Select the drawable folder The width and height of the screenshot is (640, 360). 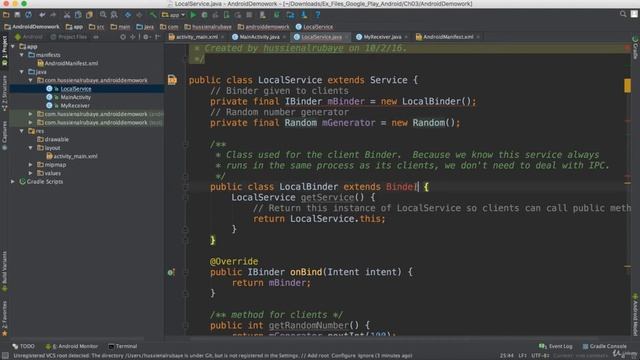(x=53, y=139)
